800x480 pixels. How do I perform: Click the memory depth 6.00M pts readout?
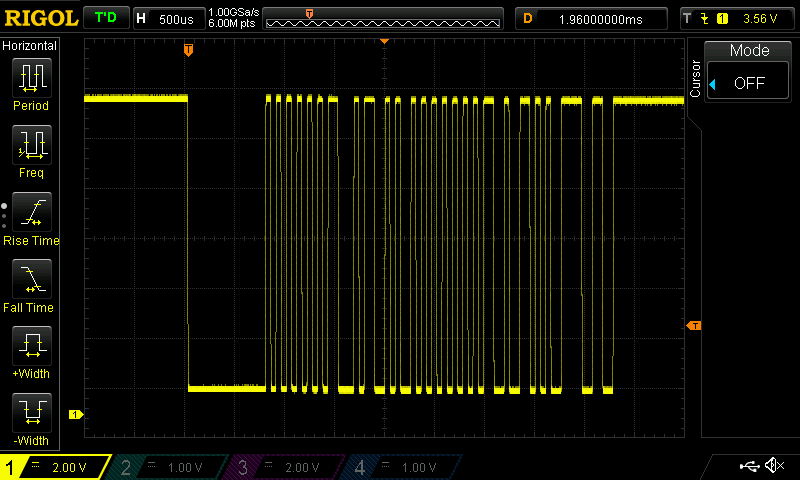pos(232,23)
